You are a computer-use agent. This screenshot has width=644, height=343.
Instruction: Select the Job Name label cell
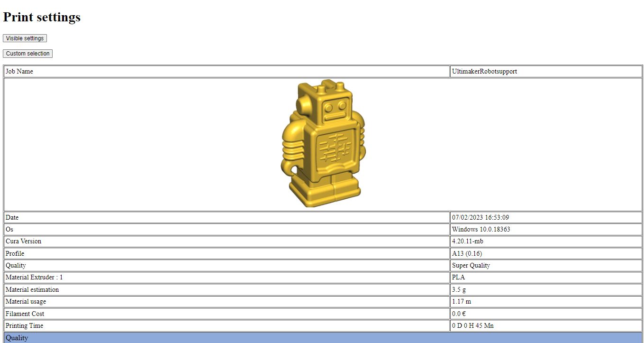227,72
